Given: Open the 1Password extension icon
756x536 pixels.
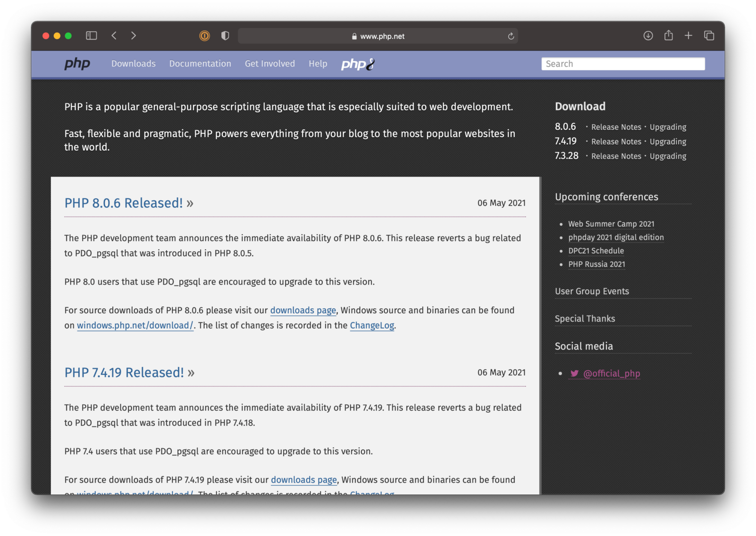Looking at the screenshot, I should [x=204, y=36].
